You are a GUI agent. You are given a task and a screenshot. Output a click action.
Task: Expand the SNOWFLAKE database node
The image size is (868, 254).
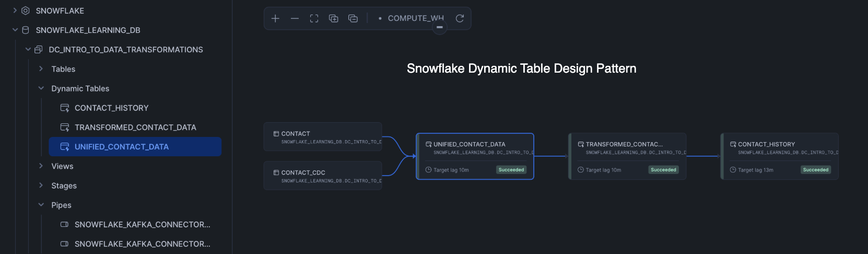click(x=15, y=10)
